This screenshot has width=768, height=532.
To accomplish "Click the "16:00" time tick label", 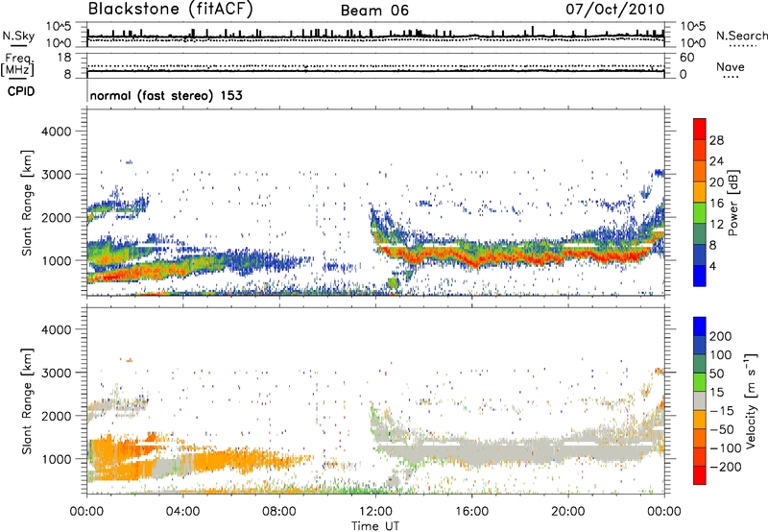I will tap(471, 512).
